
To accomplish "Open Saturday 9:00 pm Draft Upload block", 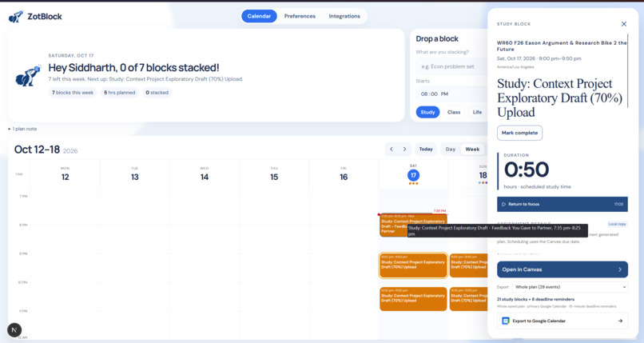I will coord(413,265).
